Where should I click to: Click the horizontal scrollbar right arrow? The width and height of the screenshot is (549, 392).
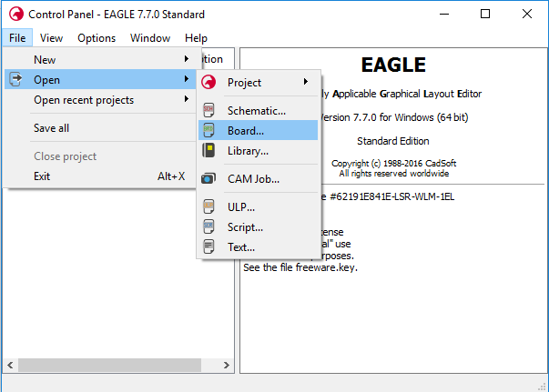tap(227, 365)
